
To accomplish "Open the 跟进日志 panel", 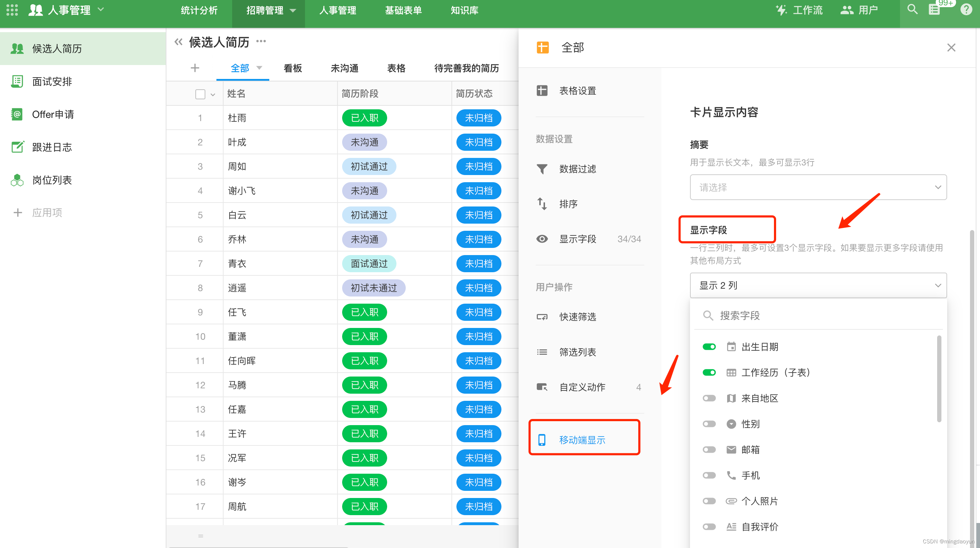I will pos(52,147).
